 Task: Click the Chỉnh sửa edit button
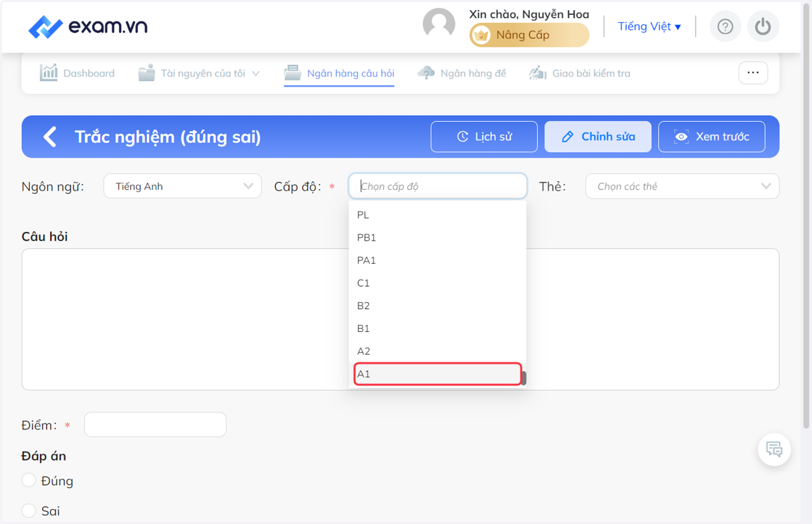pyautogui.click(x=597, y=137)
